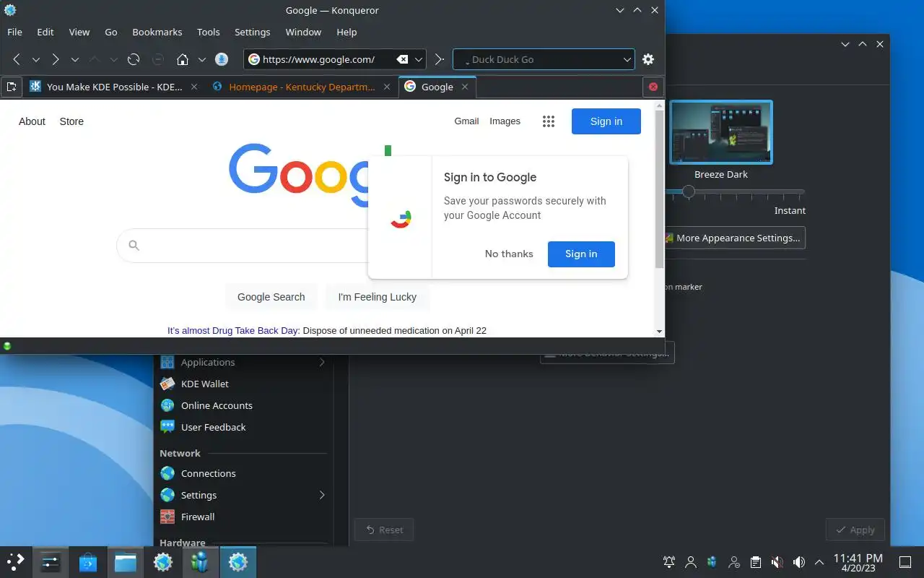The height and width of the screenshot is (578, 924).
Task: Expand Network Settings submenu
Action: 322,495
